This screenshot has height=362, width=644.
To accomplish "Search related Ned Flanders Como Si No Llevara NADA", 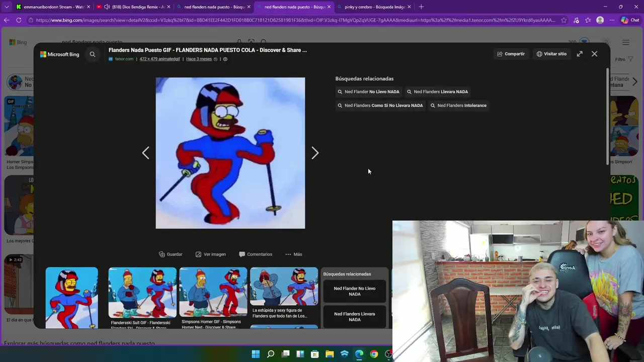I will 380,106.
